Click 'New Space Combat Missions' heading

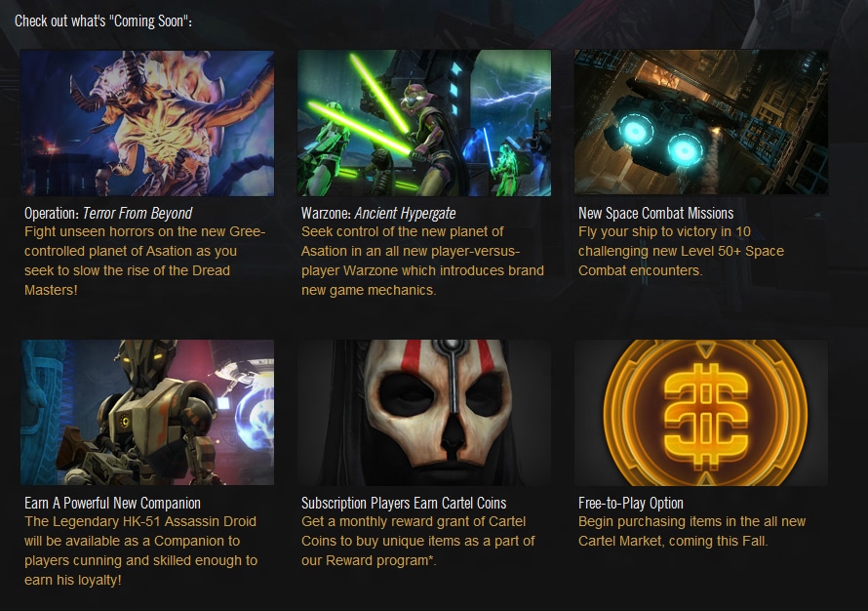tap(655, 214)
